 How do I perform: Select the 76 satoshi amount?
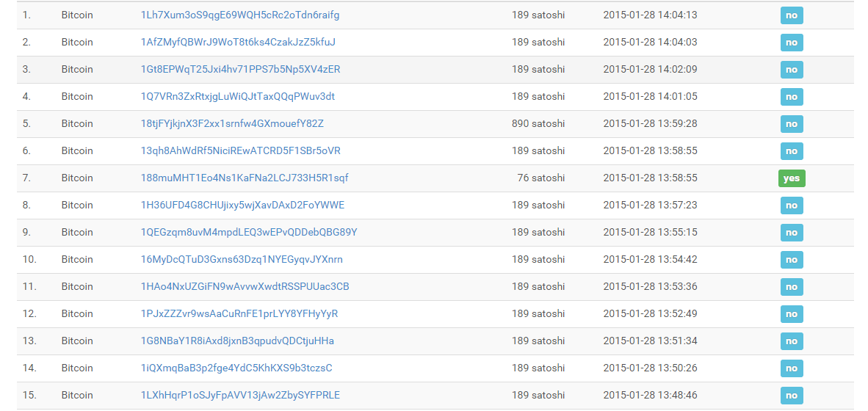540,178
